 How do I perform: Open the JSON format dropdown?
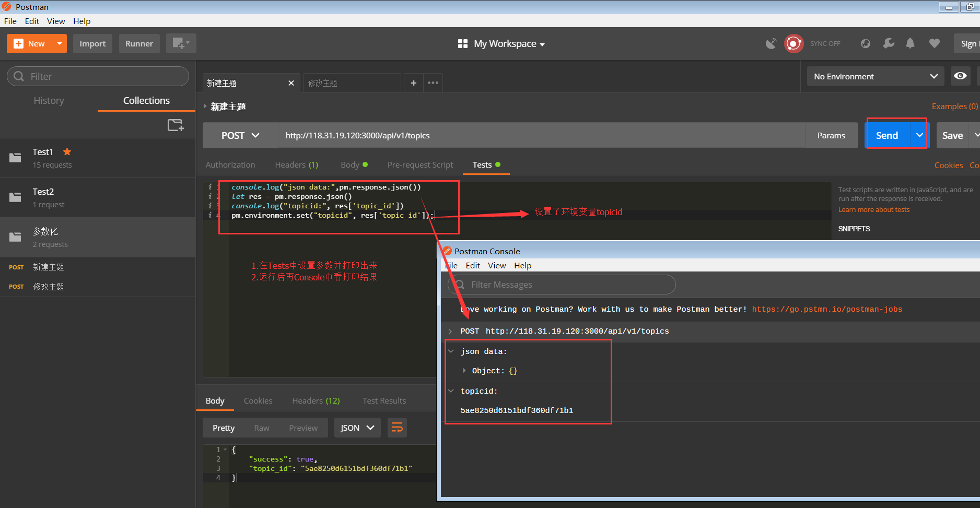[357, 428]
